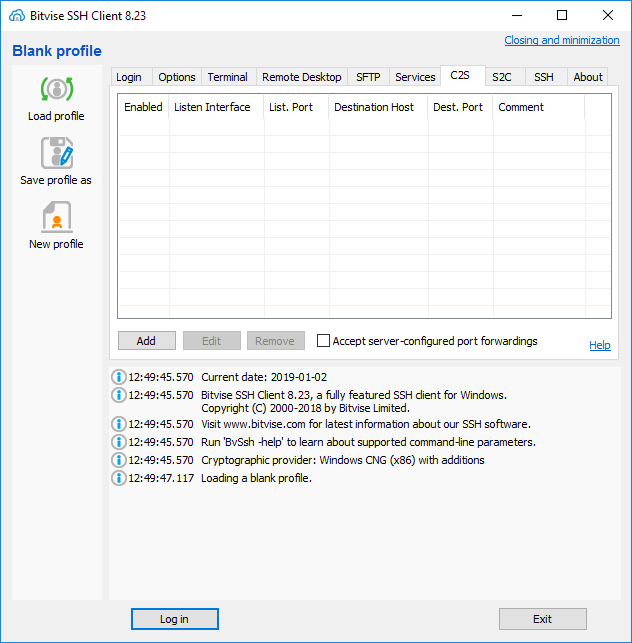This screenshot has width=632, height=643.
Task: Click the Exit button
Action: point(543,619)
